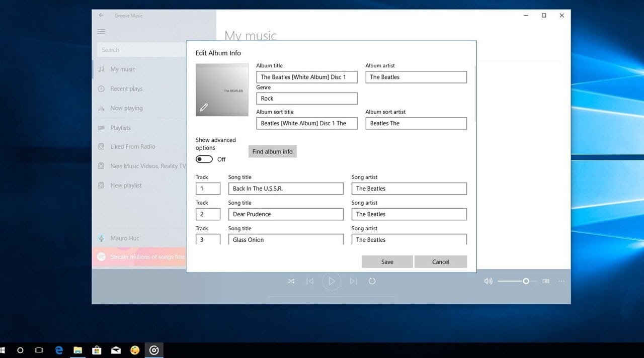Open more options ellipsis in player bar
644x358 pixels.
click(x=561, y=281)
